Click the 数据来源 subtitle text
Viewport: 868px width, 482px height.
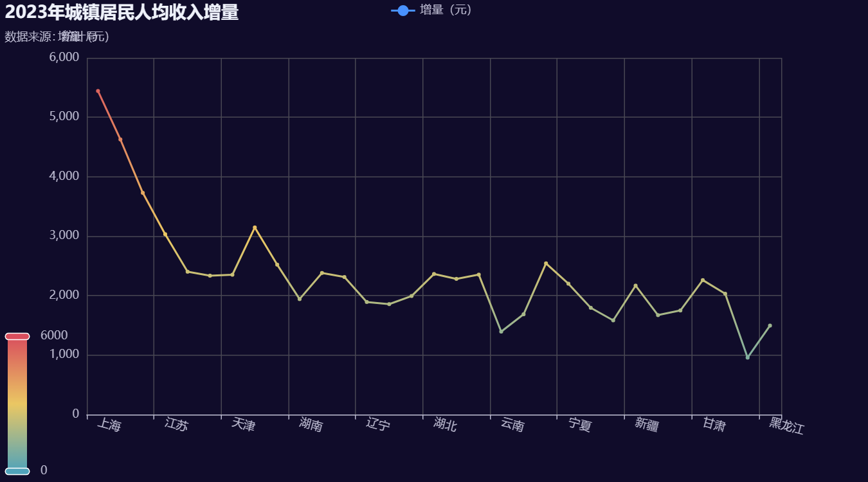tap(57, 37)
